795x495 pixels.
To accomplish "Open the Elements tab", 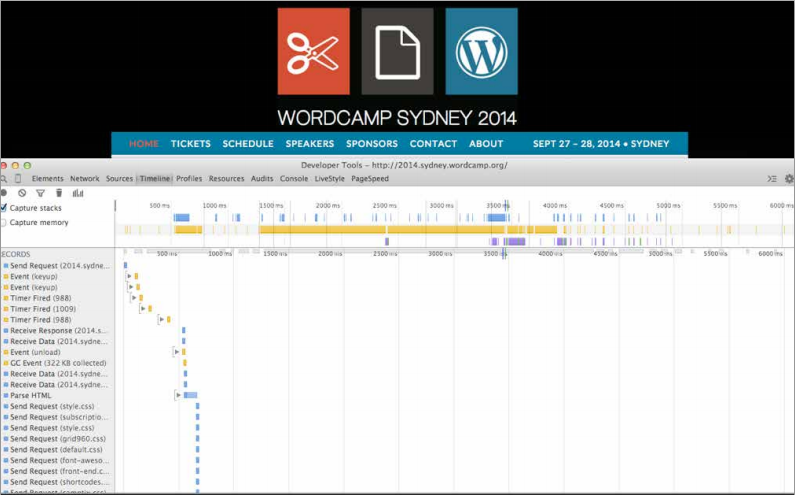I will (48, 179).
